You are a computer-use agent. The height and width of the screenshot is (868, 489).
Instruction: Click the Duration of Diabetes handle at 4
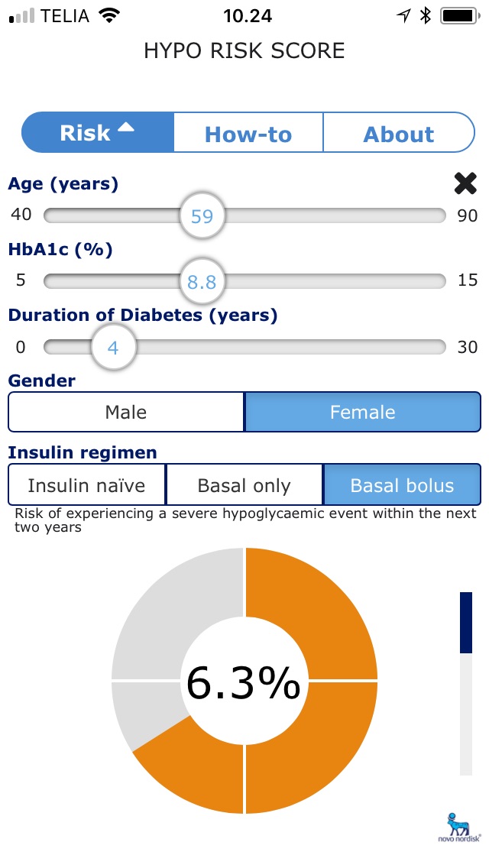click(114, 347)
